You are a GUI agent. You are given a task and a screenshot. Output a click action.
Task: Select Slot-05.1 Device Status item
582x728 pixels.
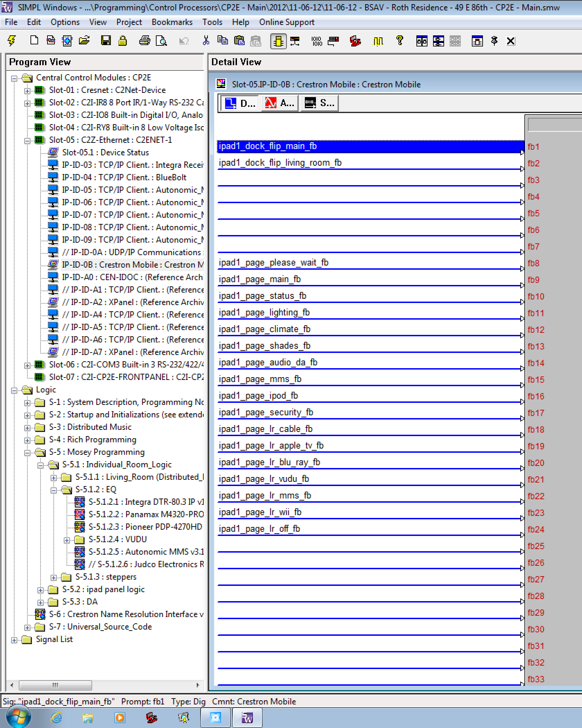[105, 153]
